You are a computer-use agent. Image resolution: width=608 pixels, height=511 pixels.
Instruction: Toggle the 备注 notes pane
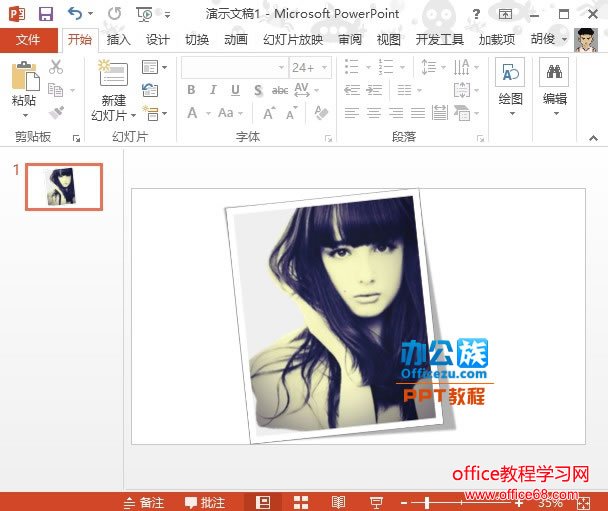144,503
